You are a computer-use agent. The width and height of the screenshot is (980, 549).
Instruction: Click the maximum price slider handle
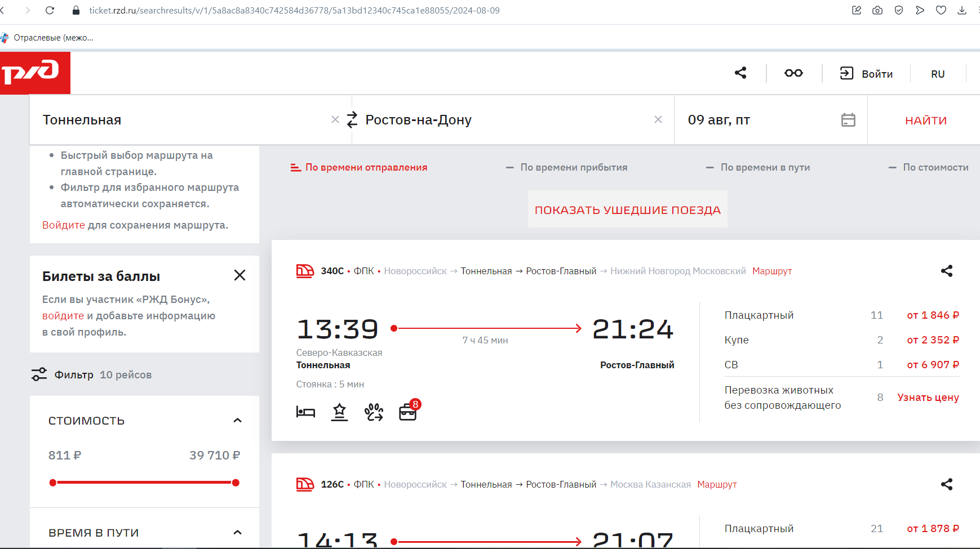pos(236,483)
